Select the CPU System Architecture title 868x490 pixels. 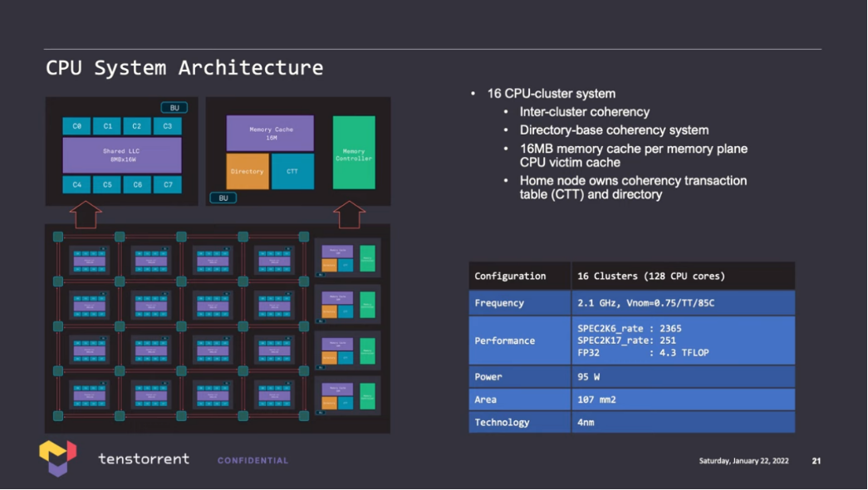pyautogui.click(x=184, y=68)
